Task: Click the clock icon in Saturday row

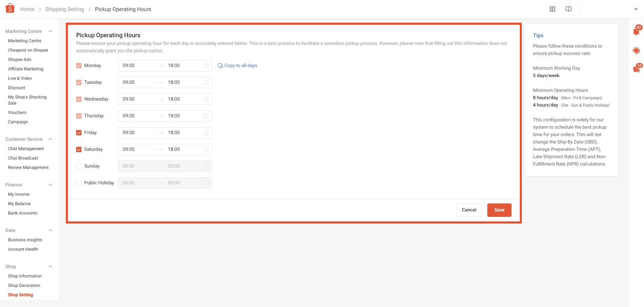Action: (206, 150)
